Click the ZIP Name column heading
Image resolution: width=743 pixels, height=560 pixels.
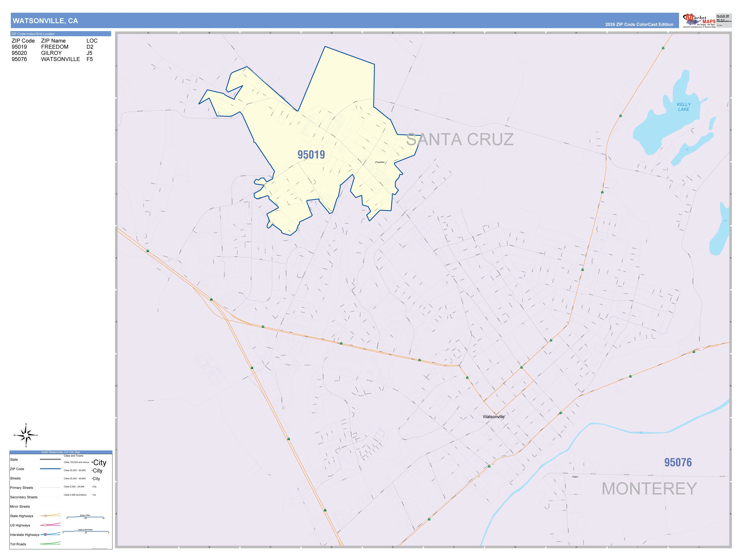53,41
